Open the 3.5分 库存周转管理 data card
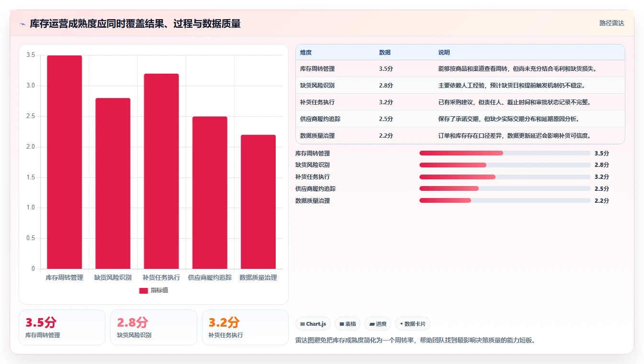Viewport: 644px width, 364px height. pyautogui.click(x=62, y=327)
